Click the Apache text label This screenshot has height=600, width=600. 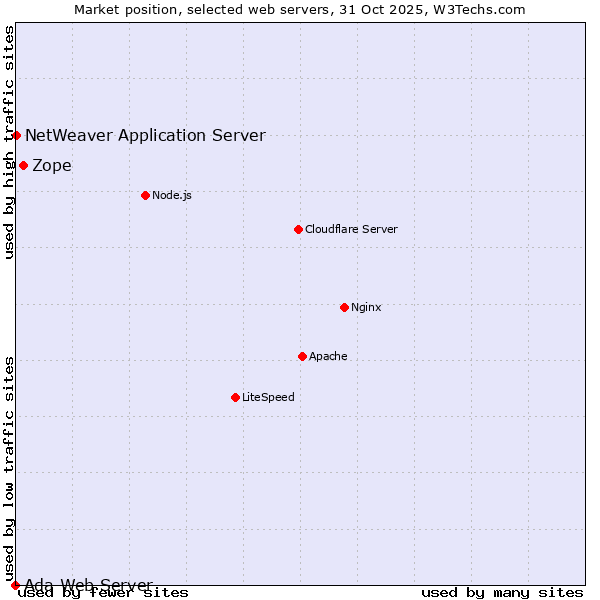pyautogui.click(x=328, y=356)
